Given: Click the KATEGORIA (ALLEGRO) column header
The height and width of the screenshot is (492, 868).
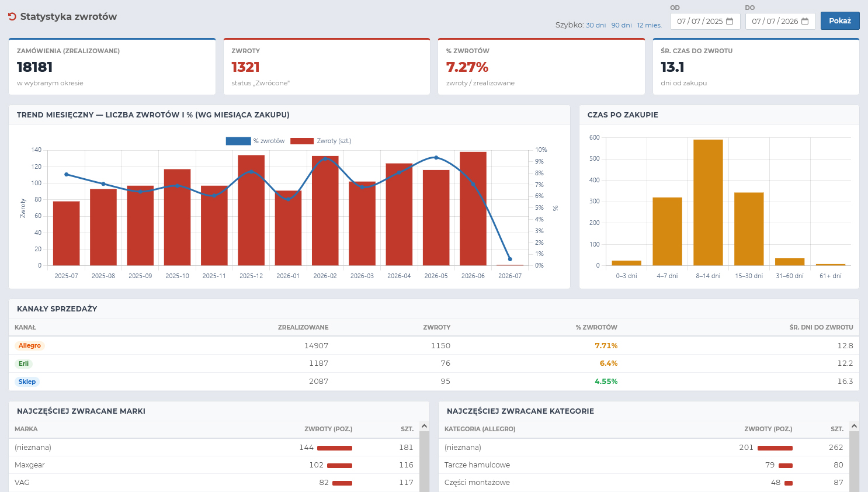Looking at the screenshot, I should [480, 429].
